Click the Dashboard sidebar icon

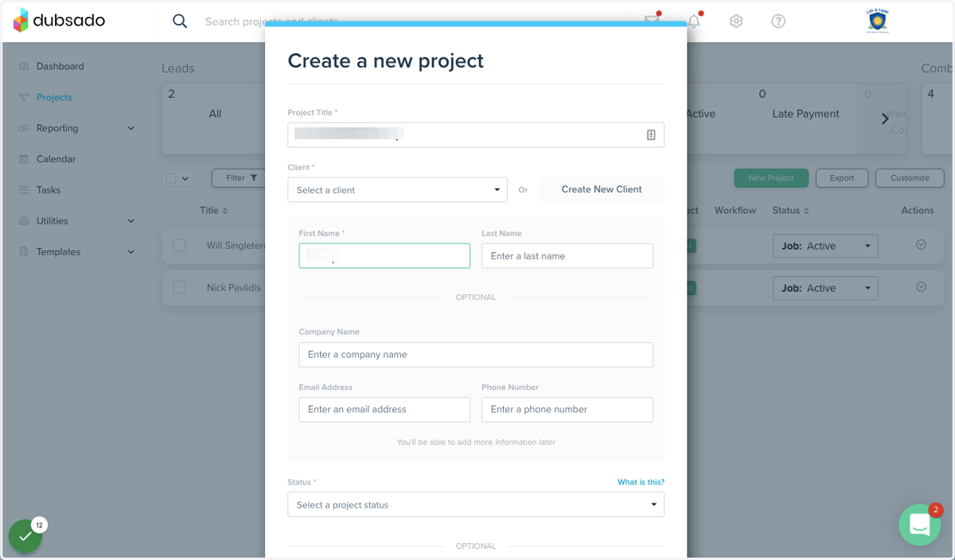tap(23, 67)
